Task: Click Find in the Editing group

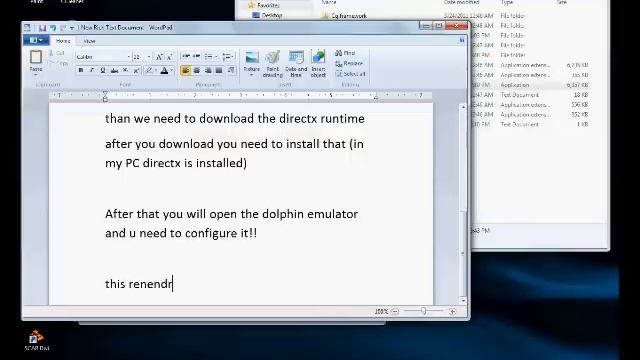Action: tap(345, 53)
